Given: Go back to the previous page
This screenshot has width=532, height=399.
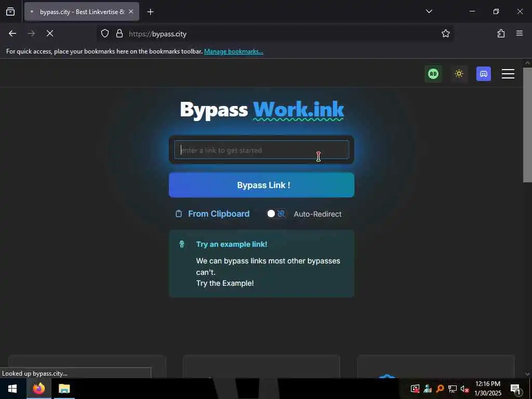Looking at the screenshot, I should [x=12, y=33].
